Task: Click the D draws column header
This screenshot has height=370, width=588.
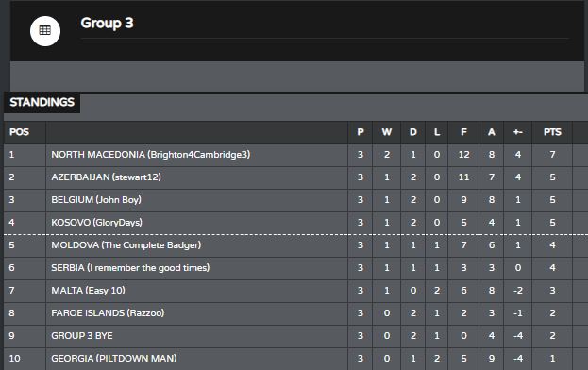Action: tap(412, 132)
